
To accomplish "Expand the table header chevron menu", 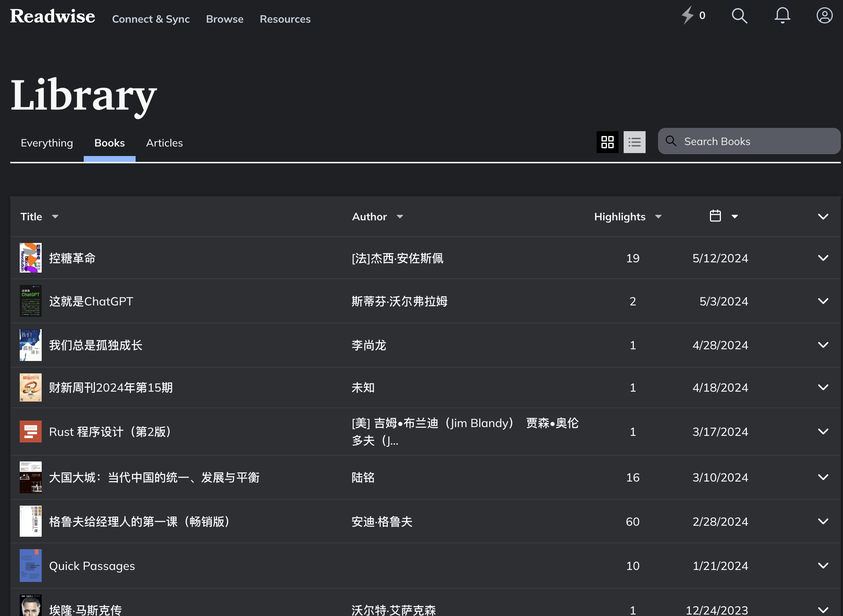I will (x=823, y=217).
